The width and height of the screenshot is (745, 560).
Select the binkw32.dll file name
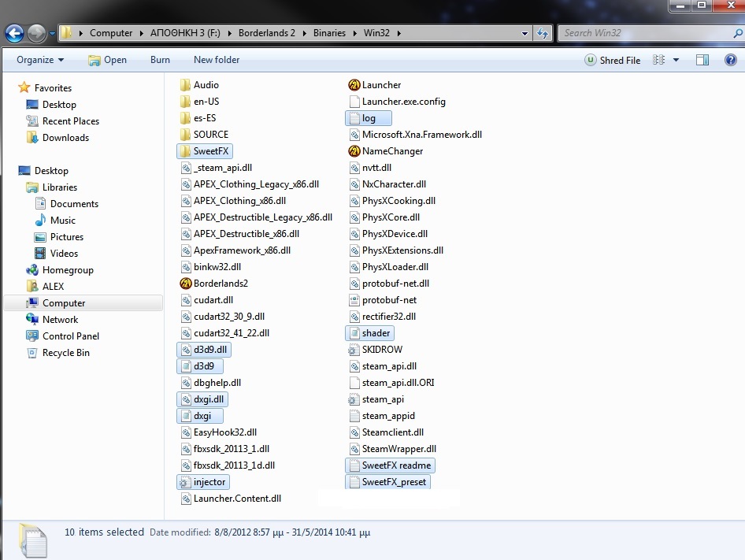pos(217,267)
